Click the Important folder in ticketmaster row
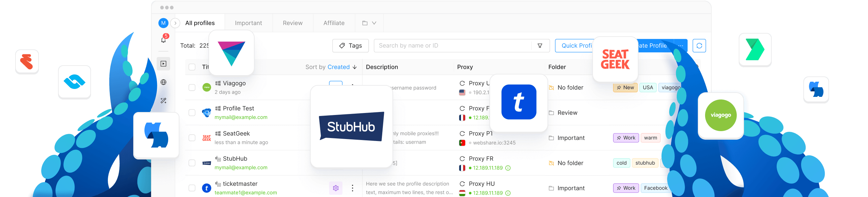 [567, 188]
